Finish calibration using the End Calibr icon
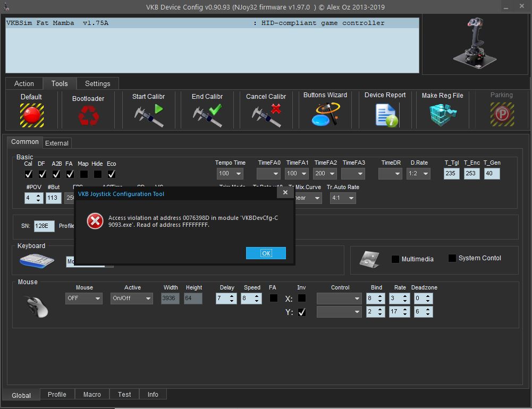532x409 pixels. coord(207,115)
